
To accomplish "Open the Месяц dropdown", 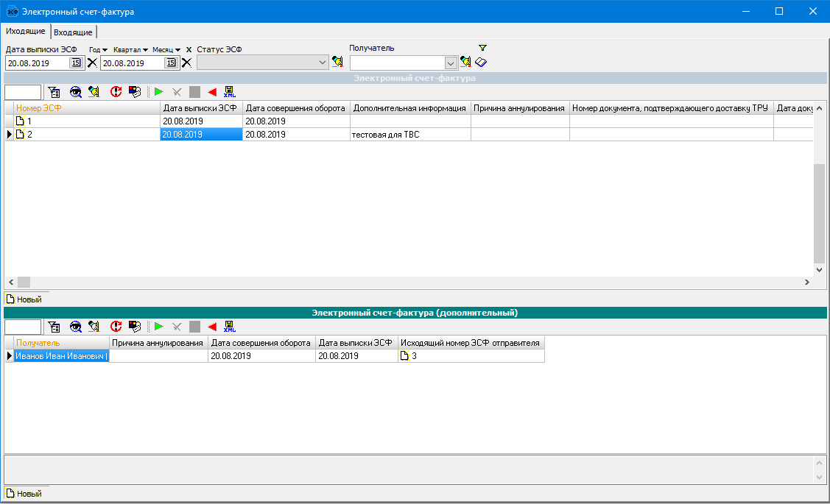I will pyautogui.click(x=166, y=49).
